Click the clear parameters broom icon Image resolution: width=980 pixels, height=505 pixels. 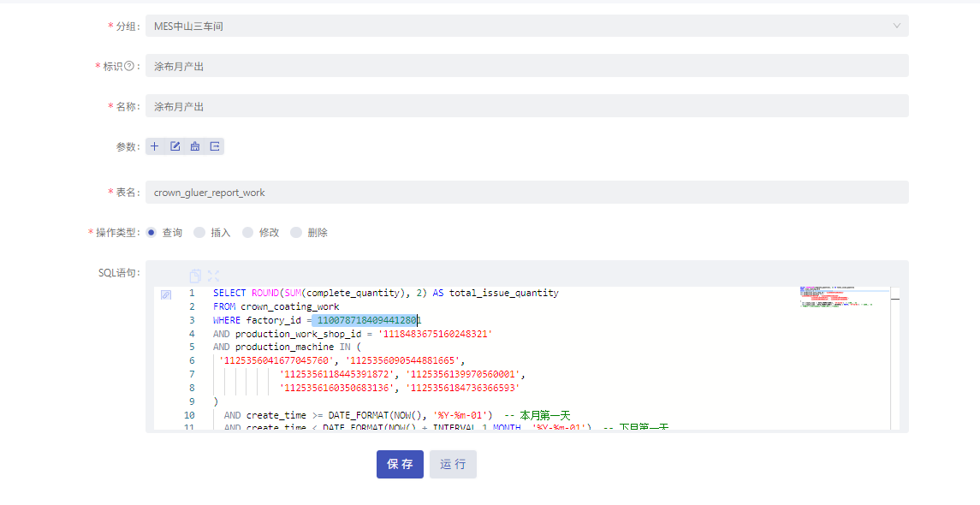[195, 146]
